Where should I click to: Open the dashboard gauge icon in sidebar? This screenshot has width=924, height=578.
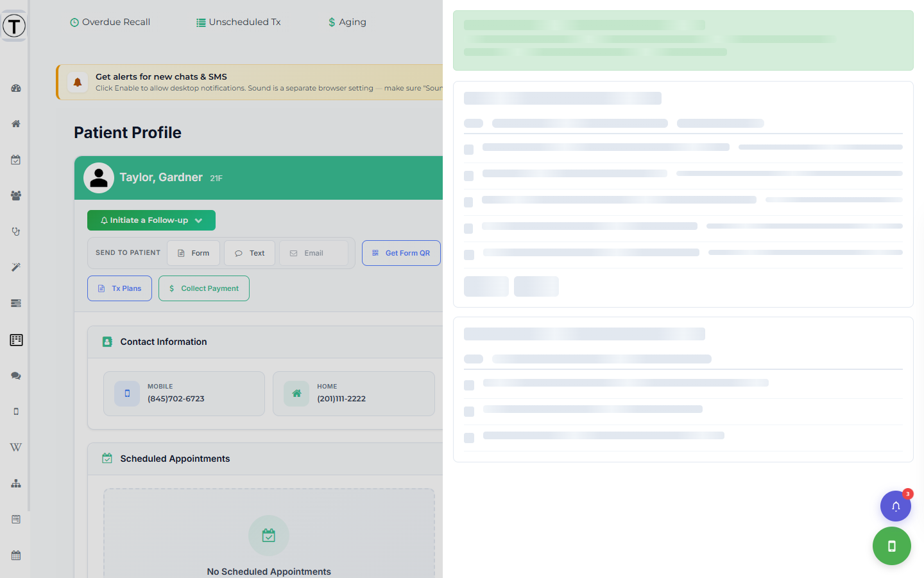[16, 88]
